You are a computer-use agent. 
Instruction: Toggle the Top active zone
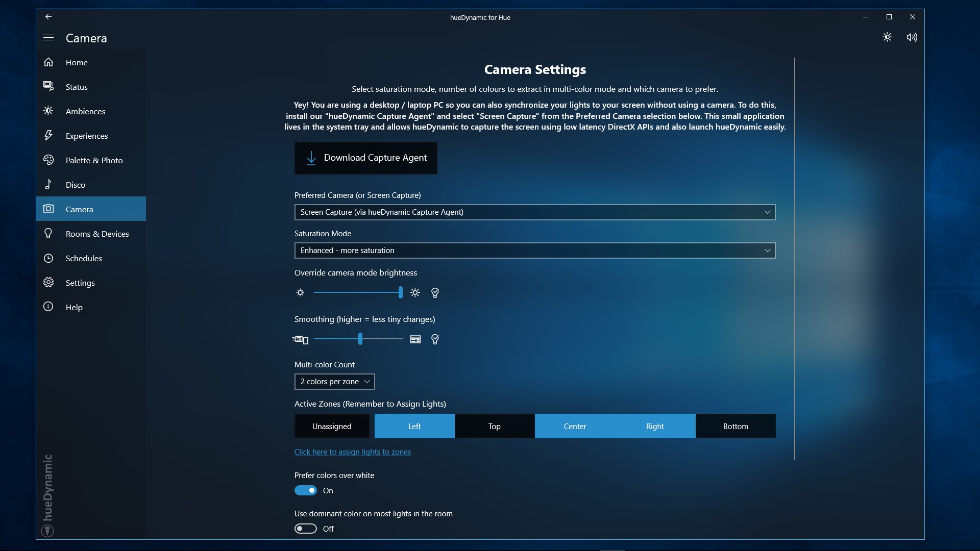tap(494, 426)
